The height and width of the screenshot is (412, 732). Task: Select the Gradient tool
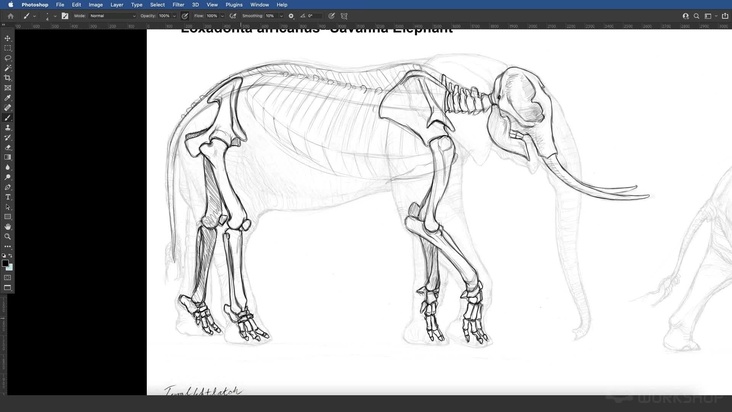click(7, 157)
